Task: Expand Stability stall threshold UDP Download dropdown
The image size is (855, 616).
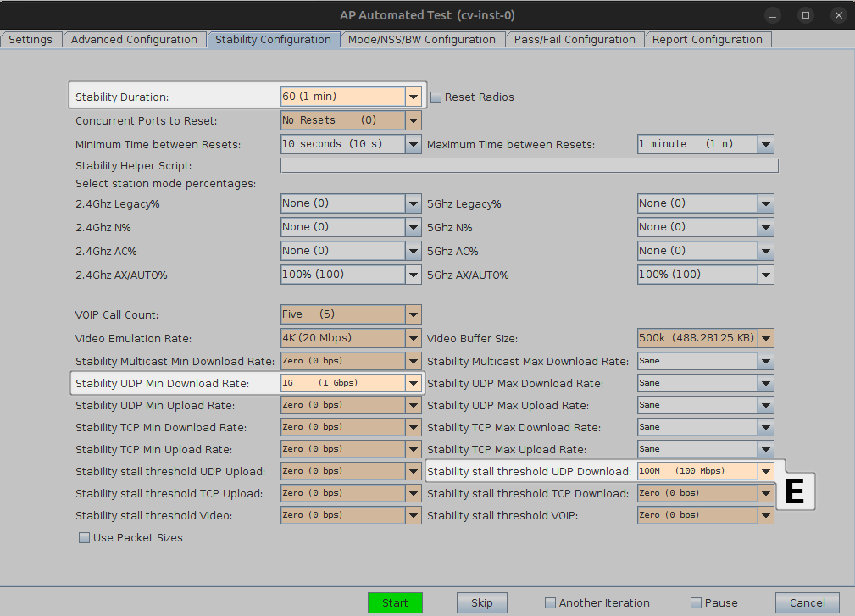Action: 766,471
